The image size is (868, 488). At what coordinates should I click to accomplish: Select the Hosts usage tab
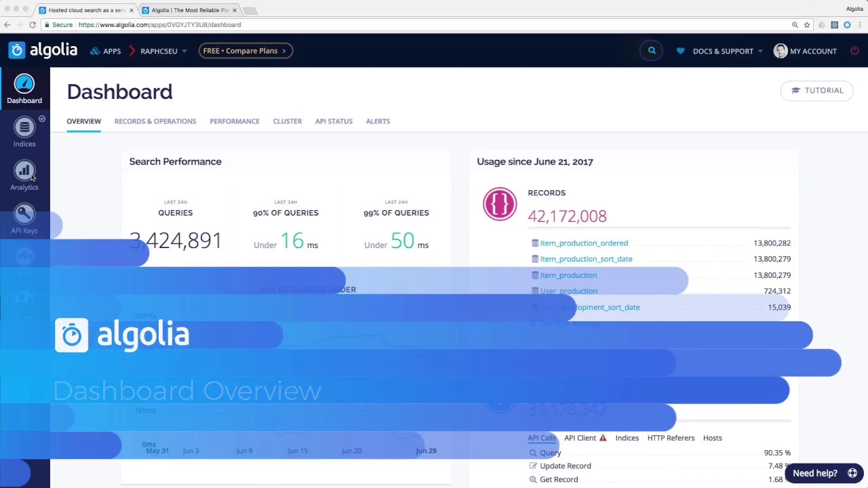coord(713,438)
